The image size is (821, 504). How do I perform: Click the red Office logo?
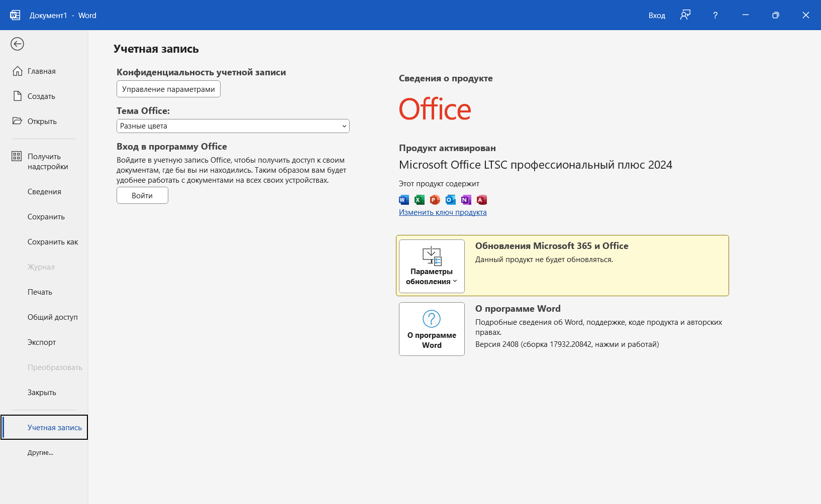pyautogui.click(x=435, y=109)
